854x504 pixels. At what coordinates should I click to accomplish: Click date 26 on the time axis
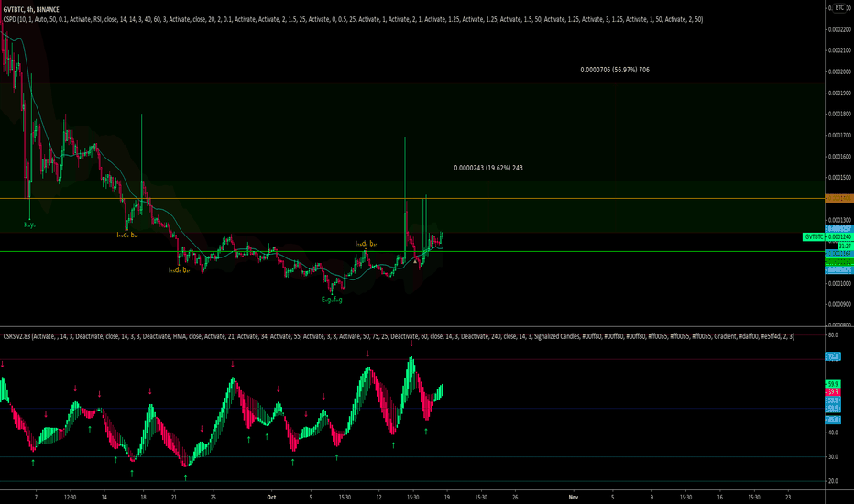pos(515,497)
